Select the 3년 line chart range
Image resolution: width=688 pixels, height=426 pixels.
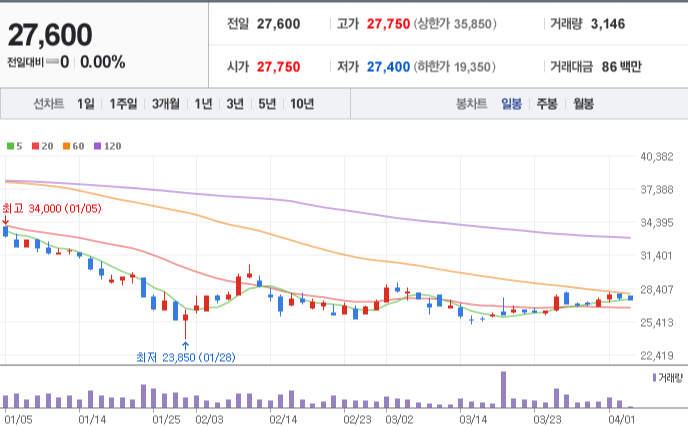235,104
